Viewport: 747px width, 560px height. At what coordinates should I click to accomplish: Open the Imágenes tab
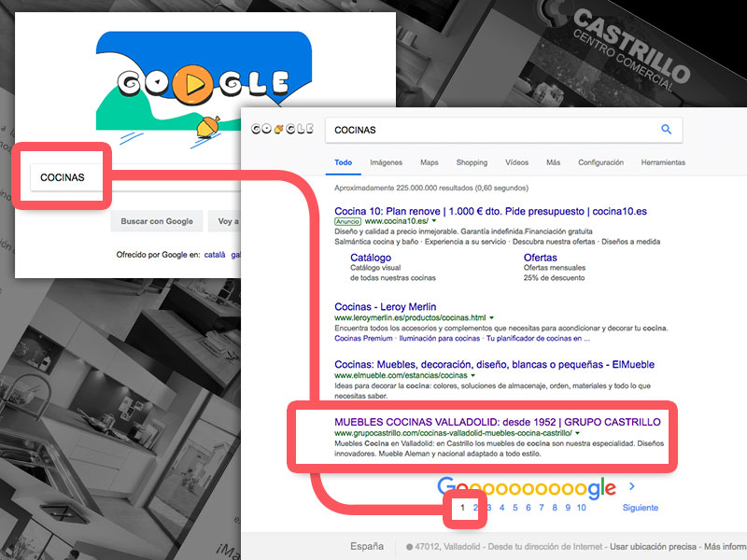(386, 162)
